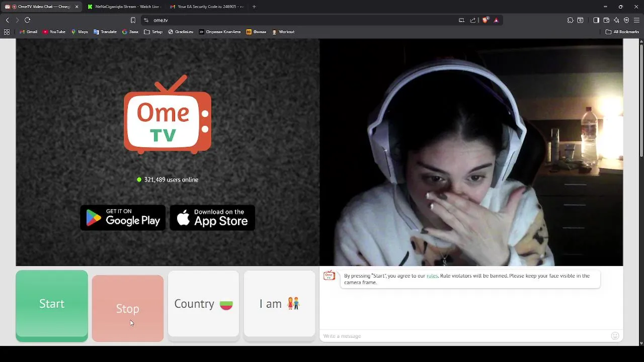Open the YouTube bookmark
This screenshot has height=362, width=644.
(x=54, y=32)
